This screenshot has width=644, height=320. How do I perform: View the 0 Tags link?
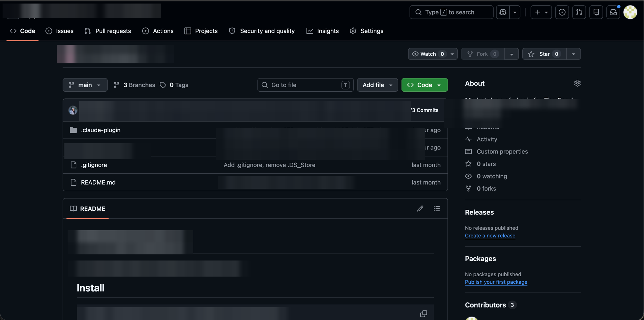(x=174, y=85)
